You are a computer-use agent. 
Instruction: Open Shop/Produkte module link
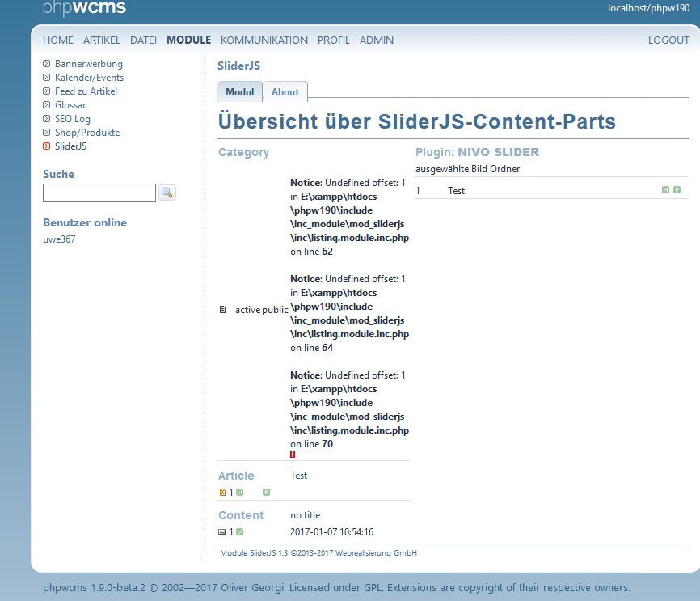(87, 133)
